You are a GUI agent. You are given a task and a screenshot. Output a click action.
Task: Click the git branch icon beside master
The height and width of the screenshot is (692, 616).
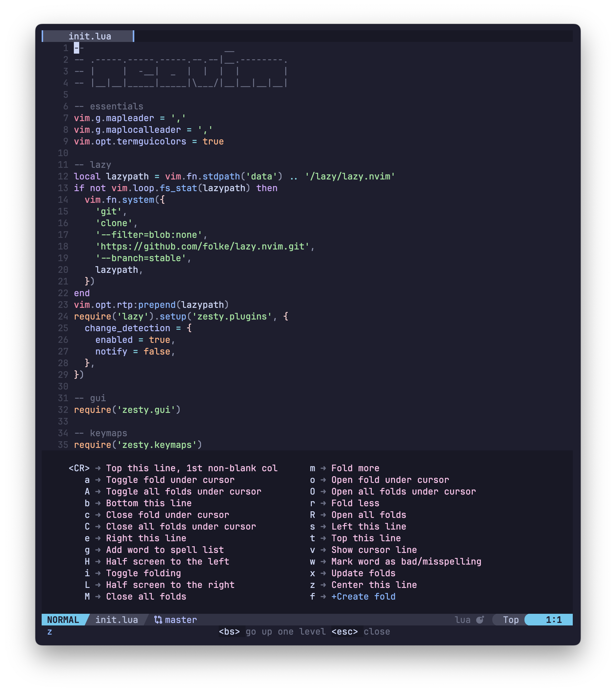pyautogui.click(x=158, y=619)
